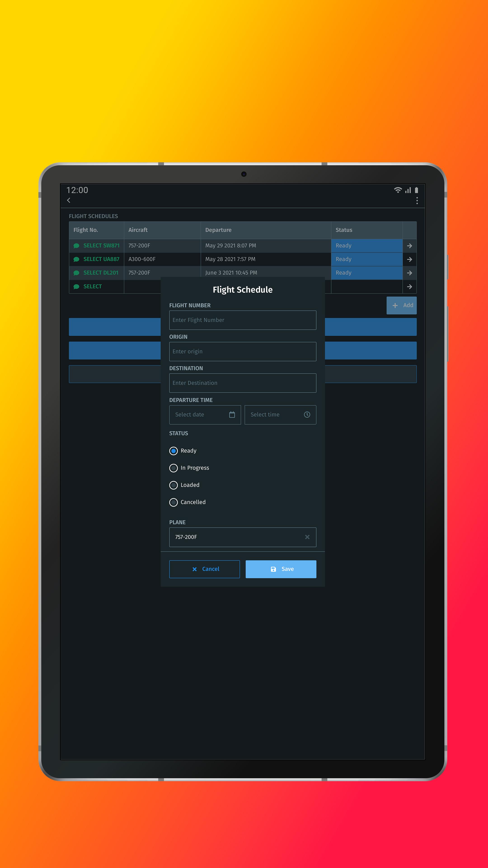
Task: Click the May 28 2021 7:57 PM cell
Action: pyautogui.click(x=266, y=259)
